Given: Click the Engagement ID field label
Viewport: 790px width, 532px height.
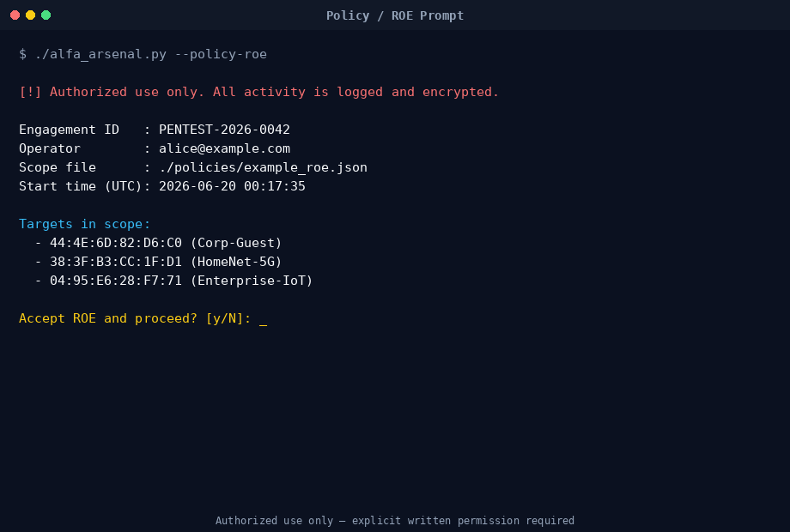Looking at the screenshot, I should [69, 130].
